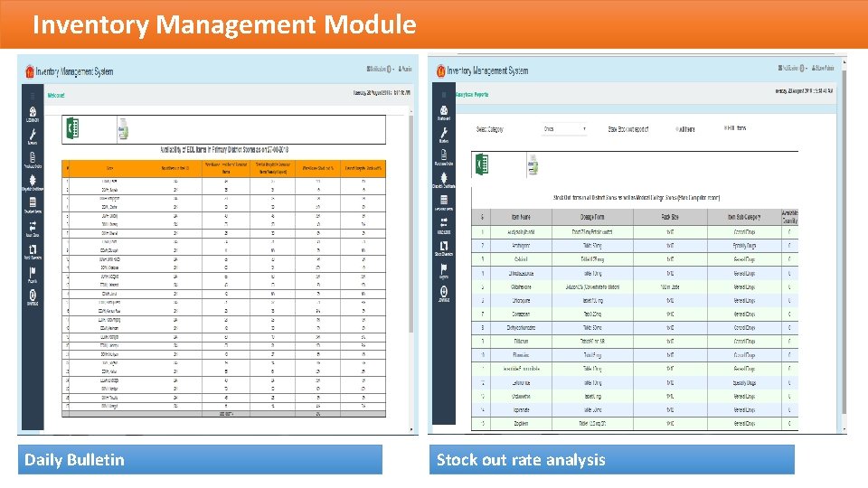The height and width of the screenshot is (488, 868).
Task: Click the circular bottom sidebar icon in Stock out screen
Action: (444, 292)
